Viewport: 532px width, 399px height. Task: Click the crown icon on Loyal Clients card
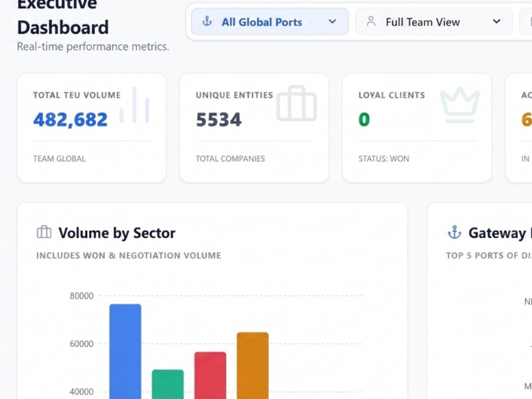click(x=460, y=105)
